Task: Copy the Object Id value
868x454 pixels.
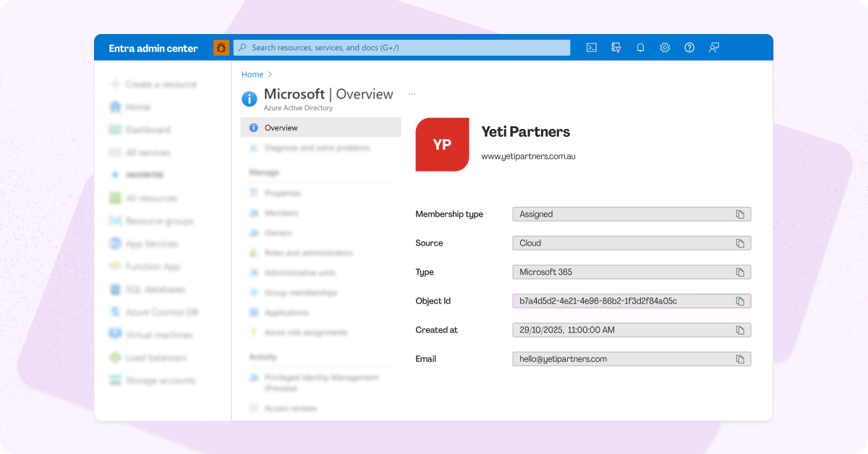Action: click(740, 301)
